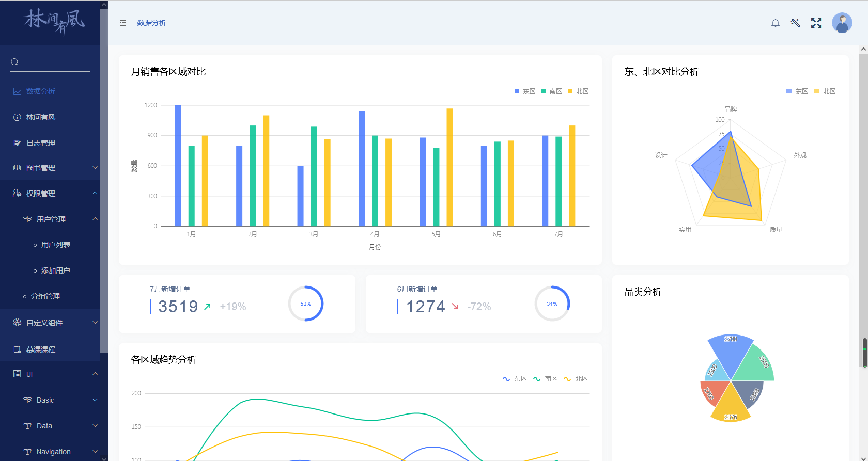Click the 林间有风 info icon
The image size is (868, 462).
coord(17,117)
